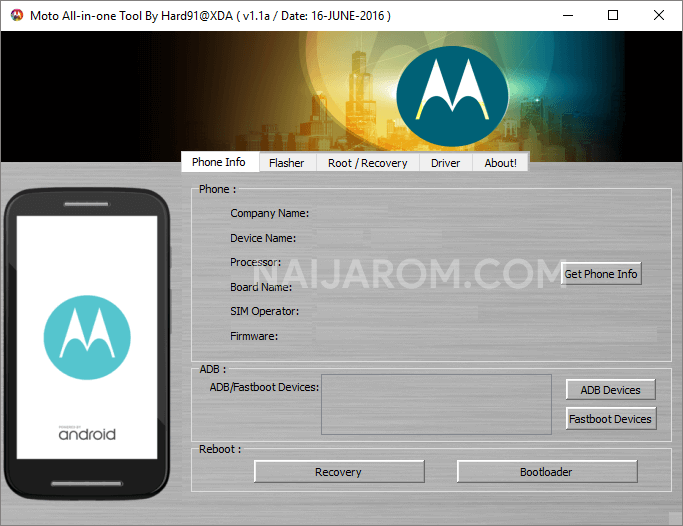Close the Moto All-in-one Tool window
This screenshot has width=683, height=526.
coord(659,15)
